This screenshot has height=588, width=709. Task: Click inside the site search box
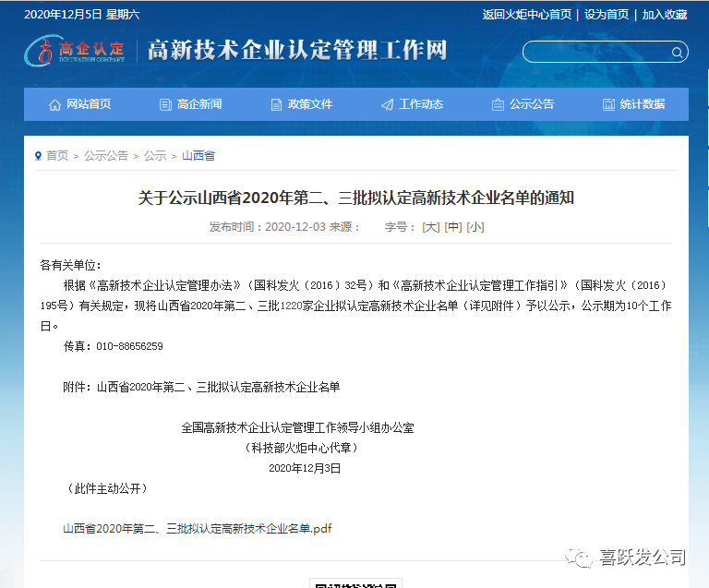click(x=597, y=52)
